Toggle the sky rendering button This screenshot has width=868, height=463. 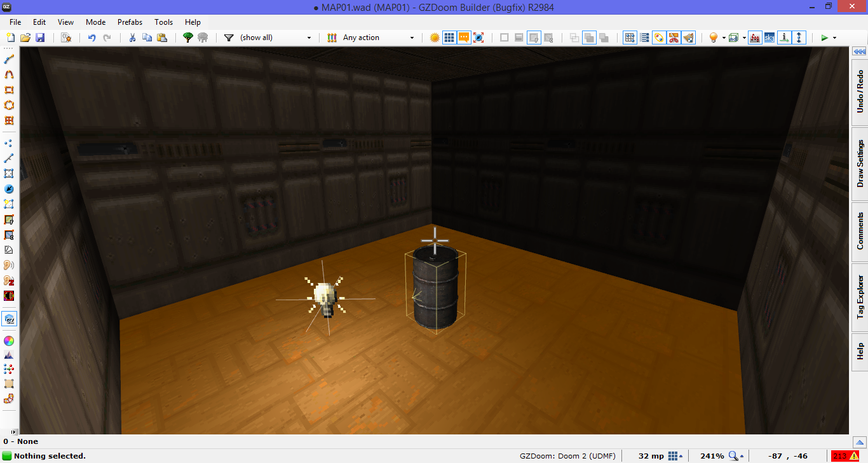pos(770,38)
